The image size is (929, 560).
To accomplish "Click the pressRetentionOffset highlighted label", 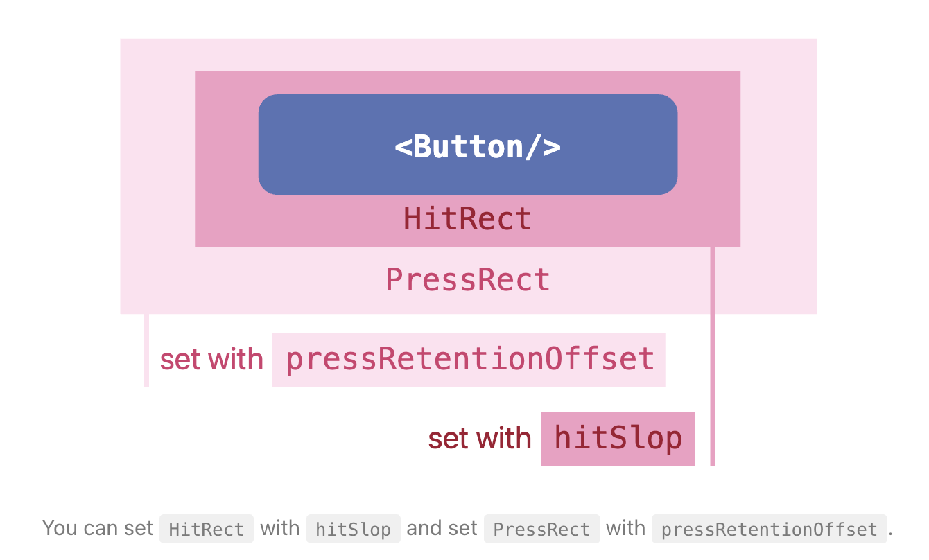I will (469, 360).
